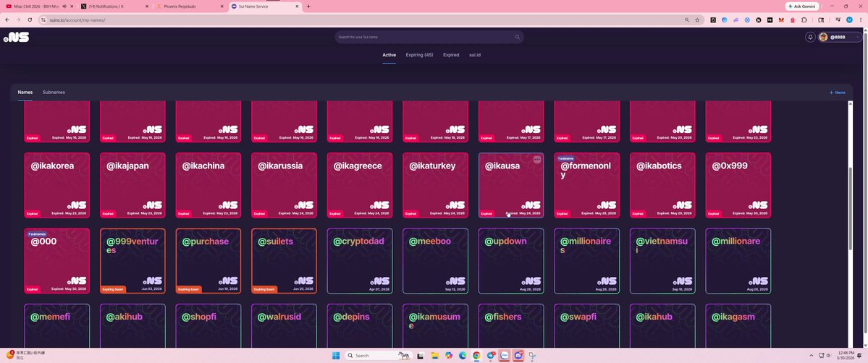Viewport: 868px width, 363px height.
Task: Click the SuiNS logo in the header
Action: point(16,37)
